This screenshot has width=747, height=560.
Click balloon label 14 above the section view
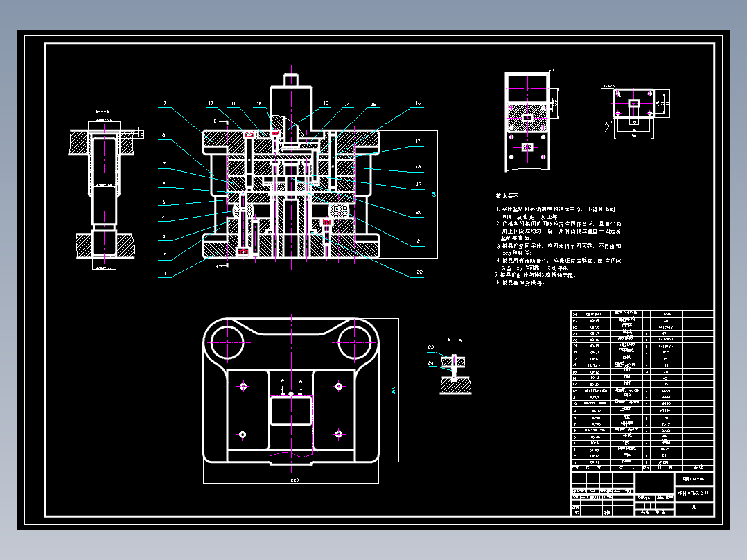[x=346, y=104]
